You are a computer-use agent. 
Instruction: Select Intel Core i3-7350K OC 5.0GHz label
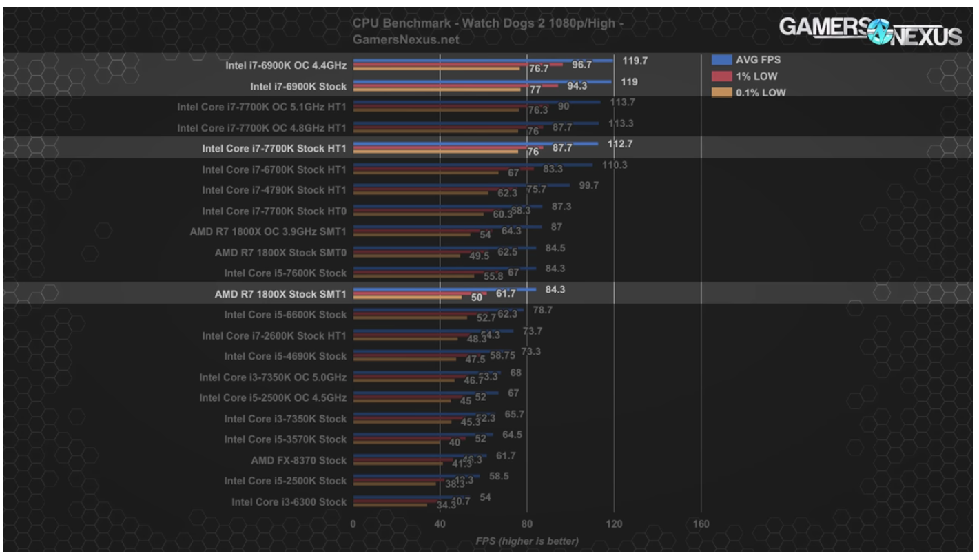click(273, 377)
